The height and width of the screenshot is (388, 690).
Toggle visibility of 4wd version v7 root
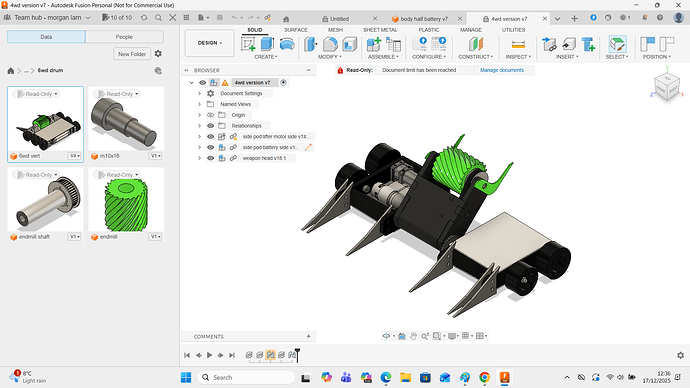tap(202, 83)
